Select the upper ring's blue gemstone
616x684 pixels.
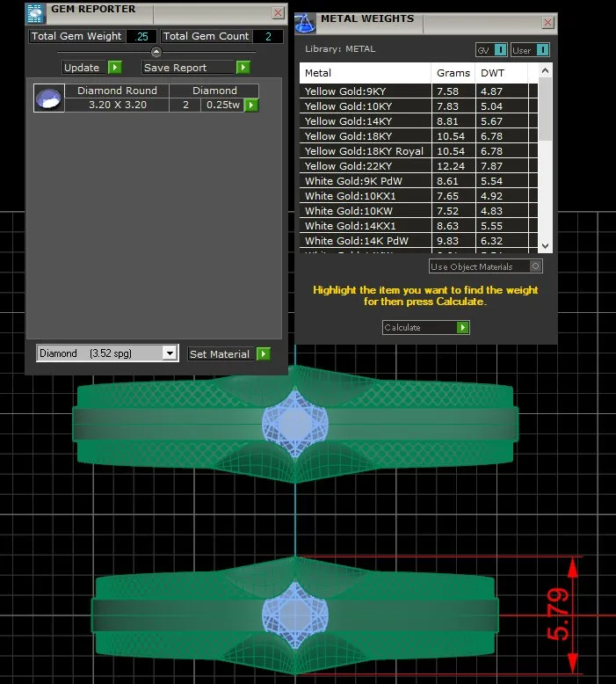pos(295,423)
